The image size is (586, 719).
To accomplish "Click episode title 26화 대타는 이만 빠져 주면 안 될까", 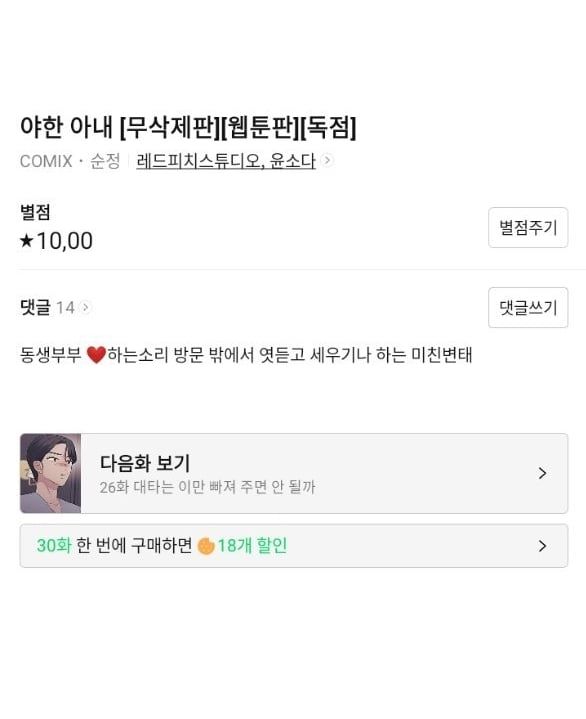I will 207,487.
